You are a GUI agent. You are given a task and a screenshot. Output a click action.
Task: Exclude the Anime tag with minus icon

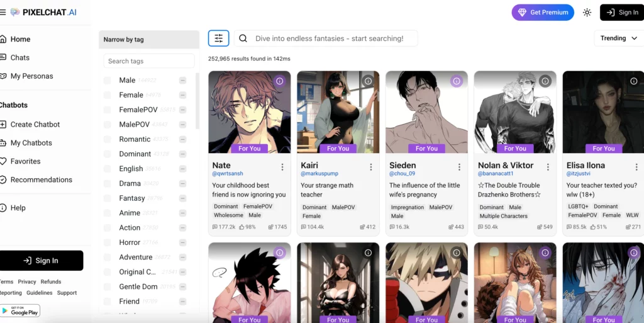point(183,213)
